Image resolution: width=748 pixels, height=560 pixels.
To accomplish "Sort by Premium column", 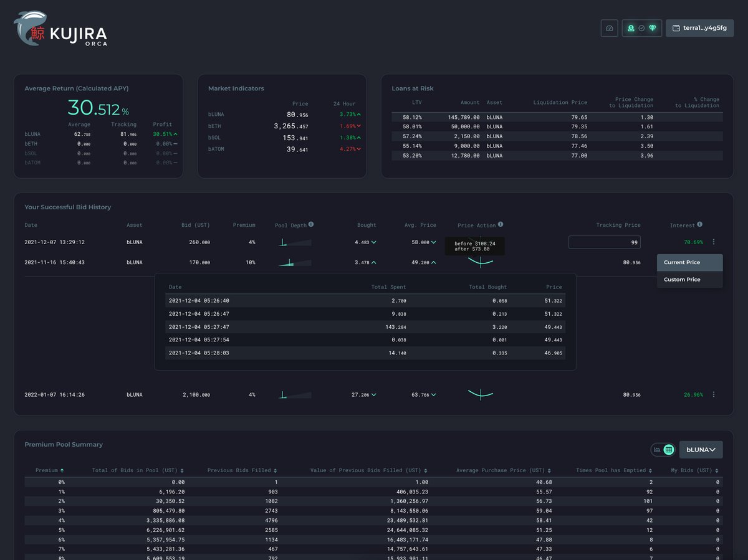I will tap(50, 470).
